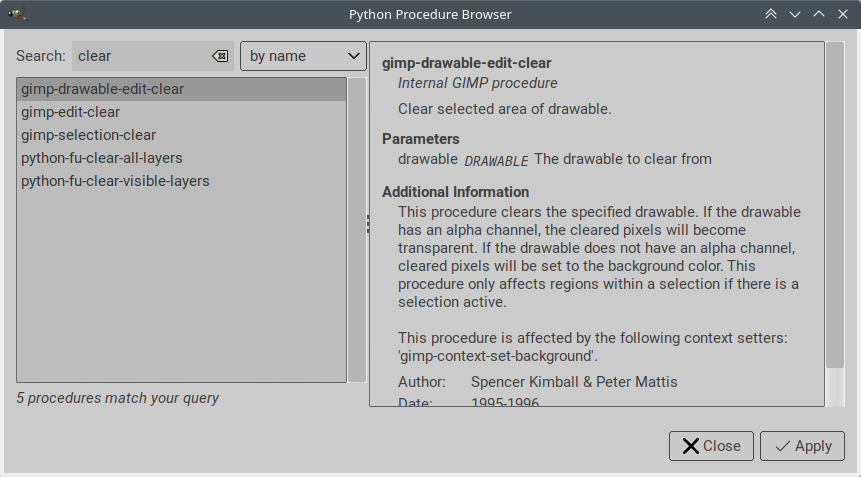Select gimp-drawable-edit-clear in the list
The image size is (861, 477).
(103, 89)
